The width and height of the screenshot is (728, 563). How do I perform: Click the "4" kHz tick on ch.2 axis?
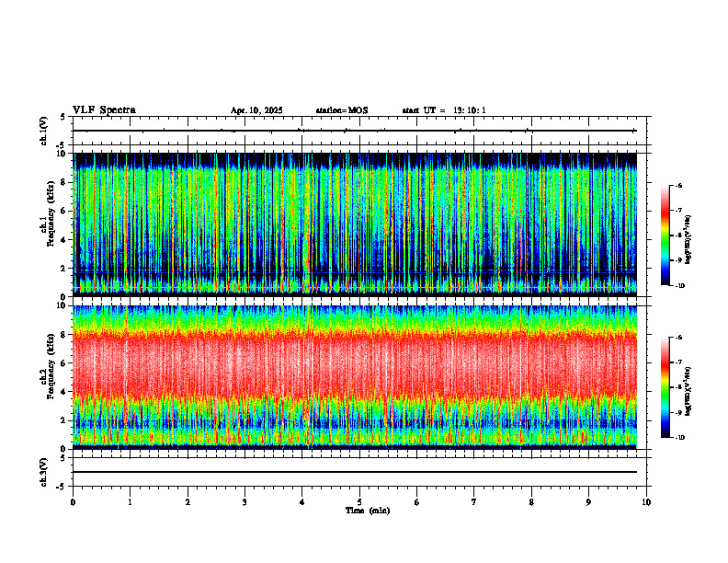[65, 392]
